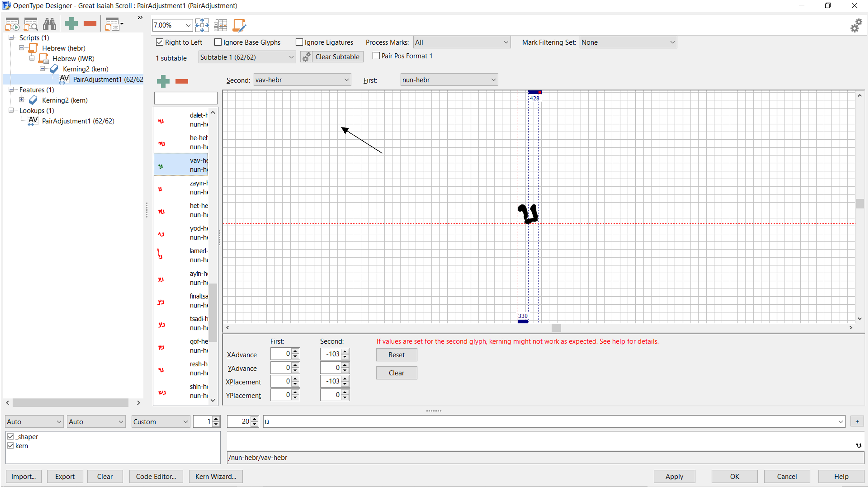The width and height of the screenshot is (868, 489).
Task: Click the Reset button
Action: pyautogui.click(x=396, y=355)
